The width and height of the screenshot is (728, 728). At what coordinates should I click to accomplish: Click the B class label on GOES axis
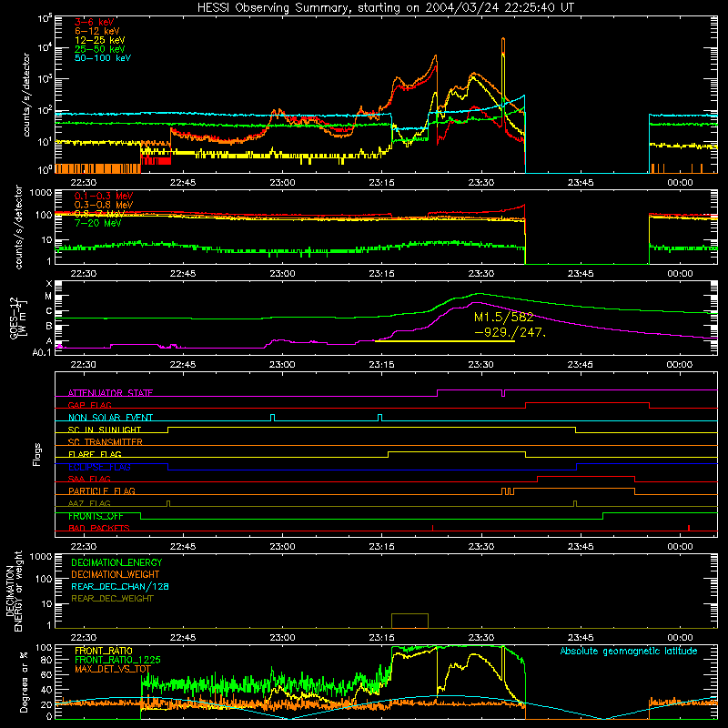pos(49,326)
